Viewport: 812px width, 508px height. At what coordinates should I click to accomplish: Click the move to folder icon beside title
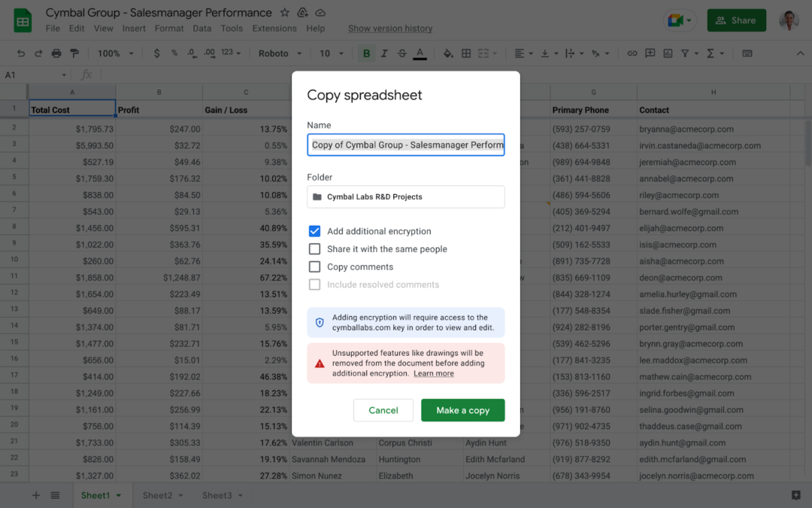coord(302,13)
